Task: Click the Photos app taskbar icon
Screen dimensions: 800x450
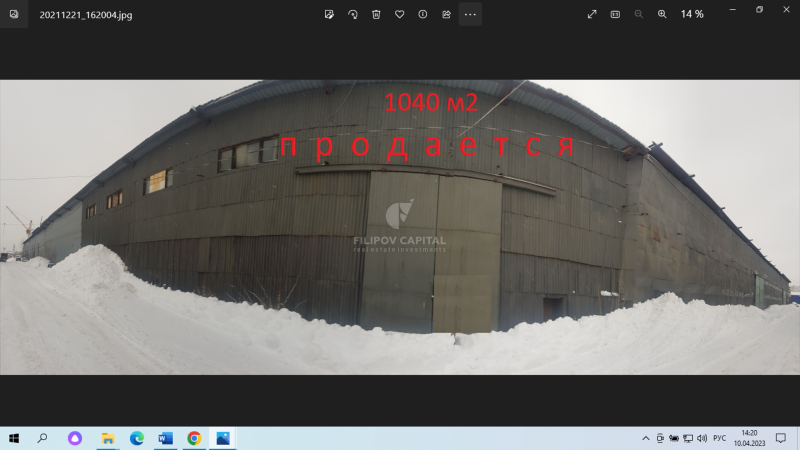Action: click(223, 438)
